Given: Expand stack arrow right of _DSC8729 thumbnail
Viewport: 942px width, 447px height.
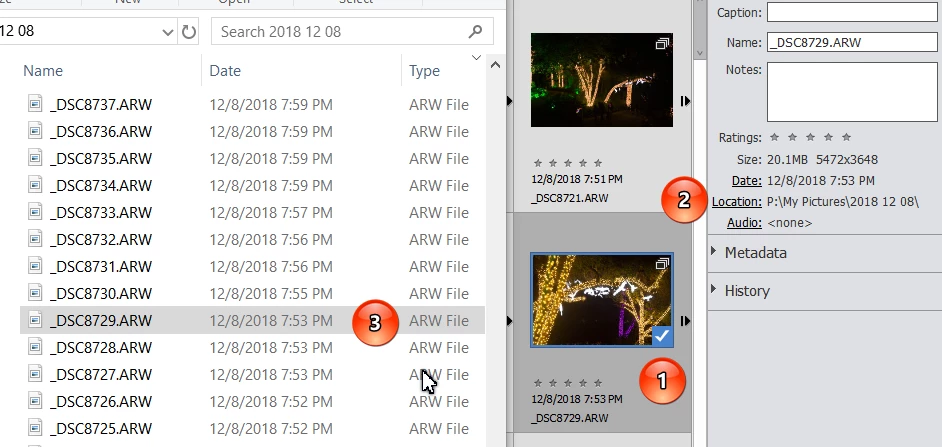Looking at the screenshot, I should (685, 321).
